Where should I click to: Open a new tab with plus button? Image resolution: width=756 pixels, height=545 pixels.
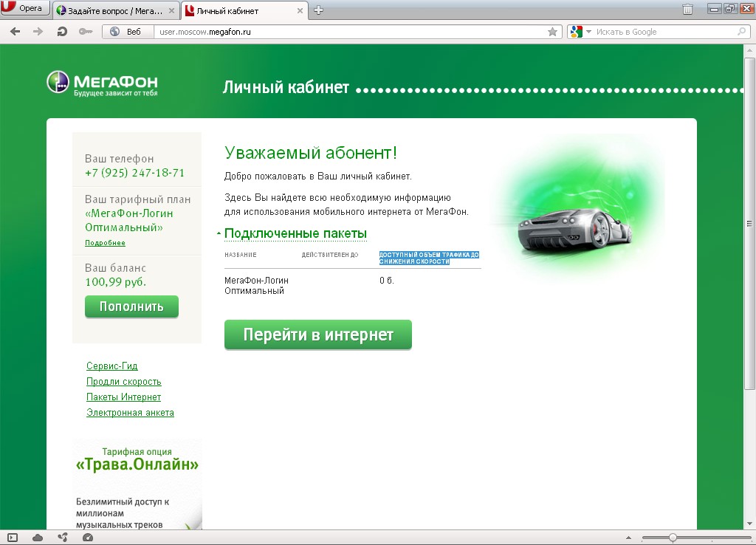pos(318,10)
